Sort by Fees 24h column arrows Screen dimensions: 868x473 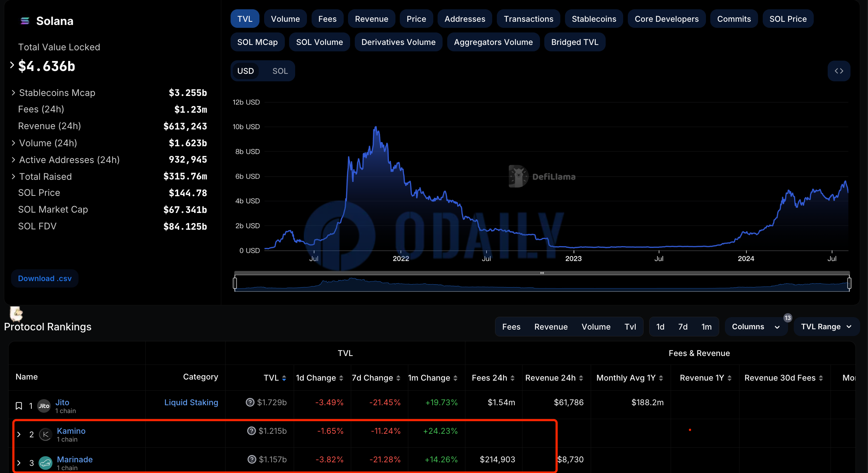(x=513, y=378)
